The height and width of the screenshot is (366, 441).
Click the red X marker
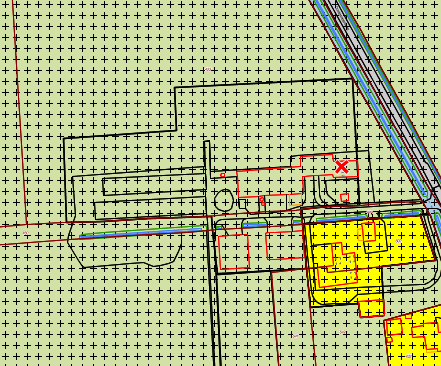[342, 167]
